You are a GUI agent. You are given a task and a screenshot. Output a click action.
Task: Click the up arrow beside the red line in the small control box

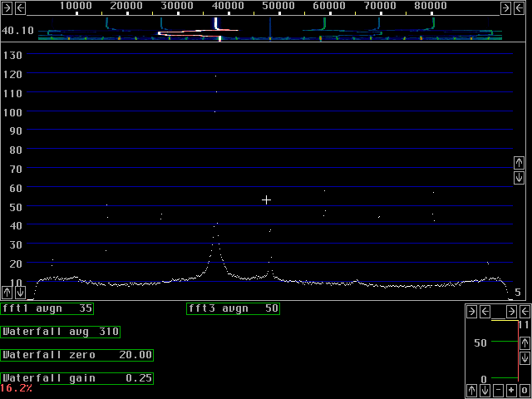coord(525,343)
